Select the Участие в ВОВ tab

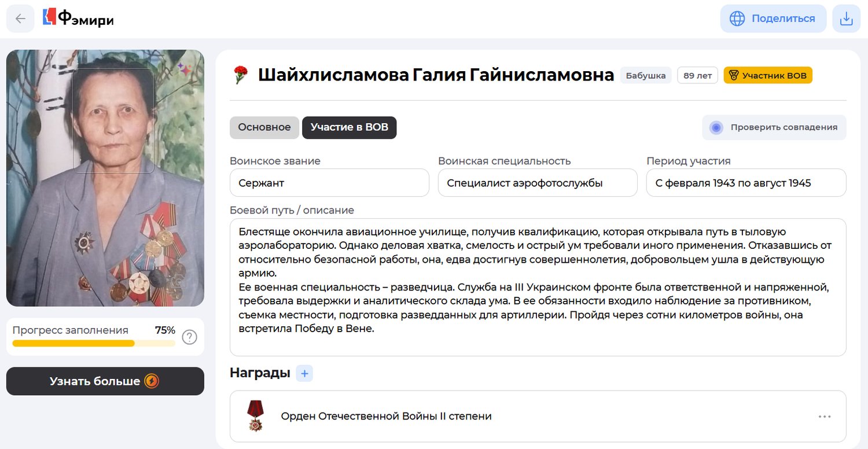(x=349, y=127)
